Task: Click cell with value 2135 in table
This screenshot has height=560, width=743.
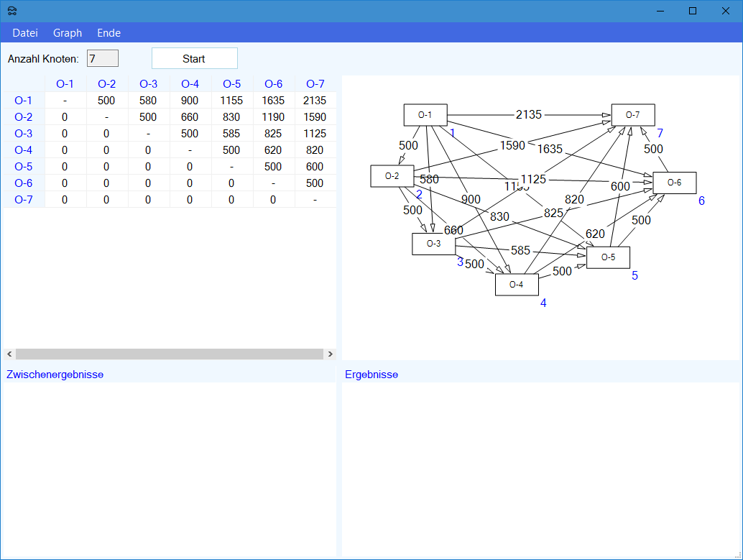Action: click(315, 101)
